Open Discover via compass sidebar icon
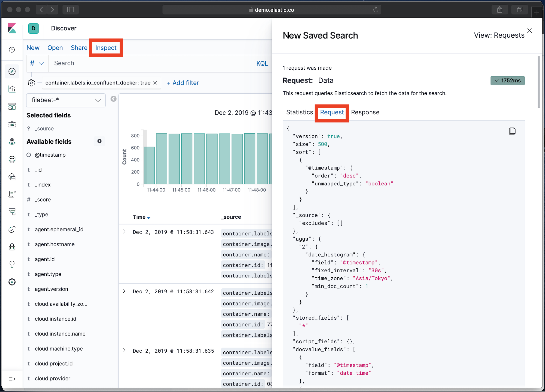545x392 pixels. 12,71
